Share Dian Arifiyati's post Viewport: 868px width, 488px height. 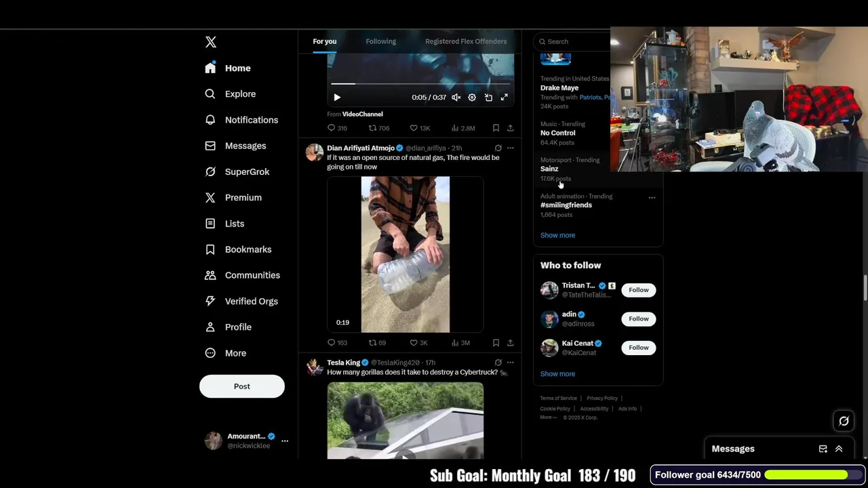(510, 343)
